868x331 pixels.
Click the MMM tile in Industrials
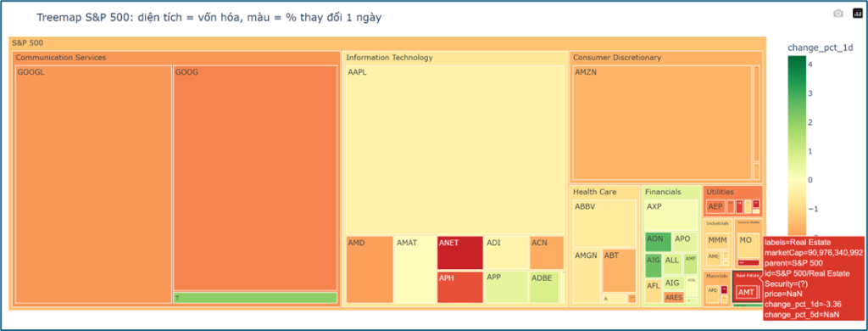(x=717, y=241)
